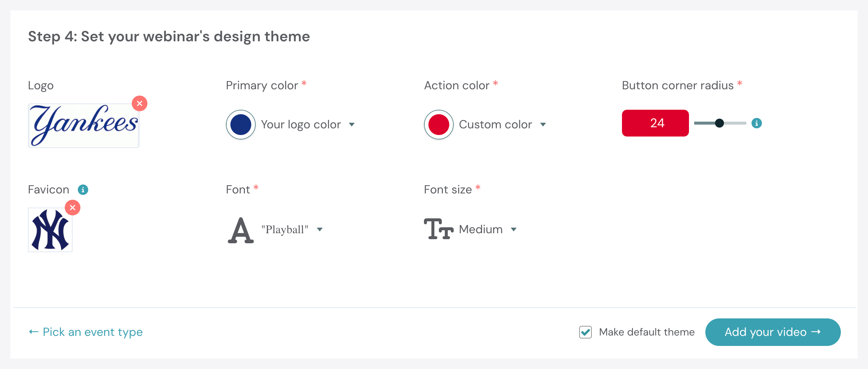Remove the NY favicon image
This screenshot has width=868, height=369.
point(73,208)
